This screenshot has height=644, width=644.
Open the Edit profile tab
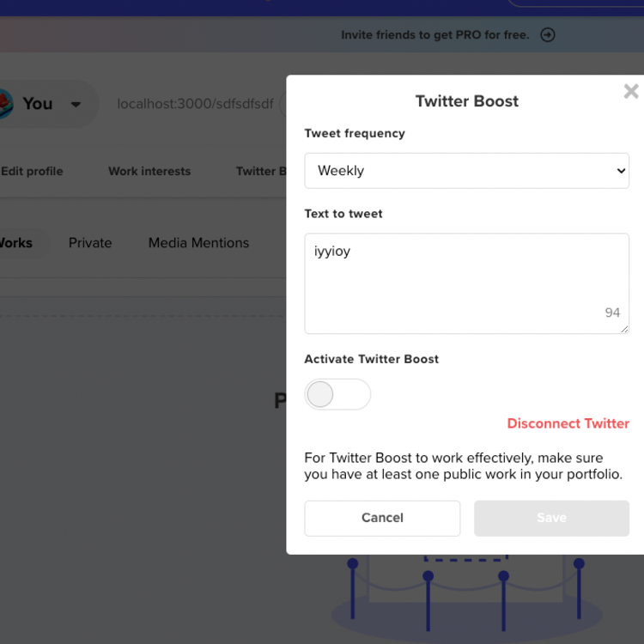tap(32, 171)
